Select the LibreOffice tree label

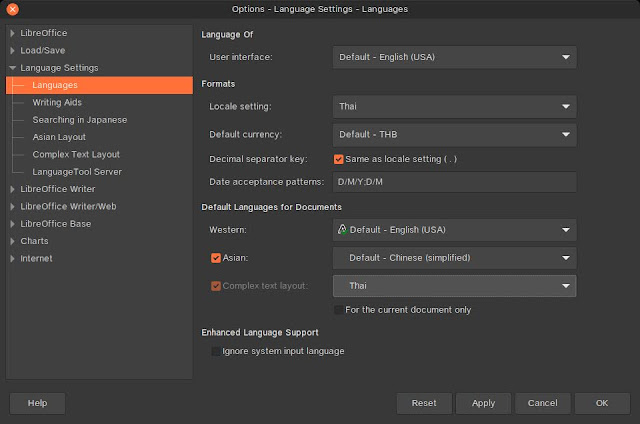click(44, 33)
